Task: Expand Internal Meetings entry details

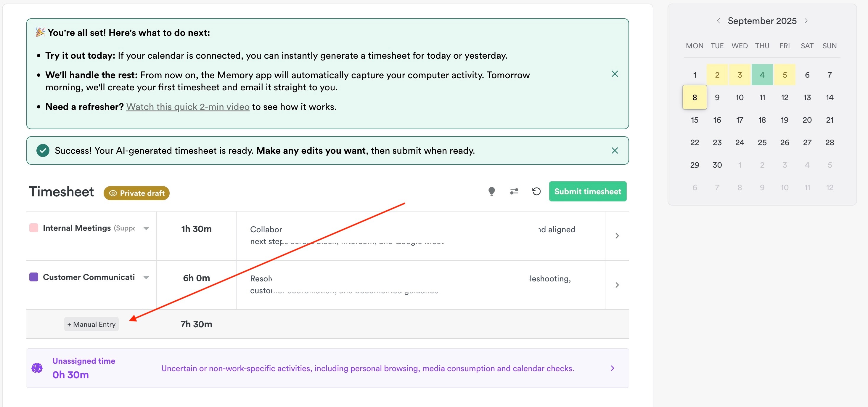Action: [617, 236]
